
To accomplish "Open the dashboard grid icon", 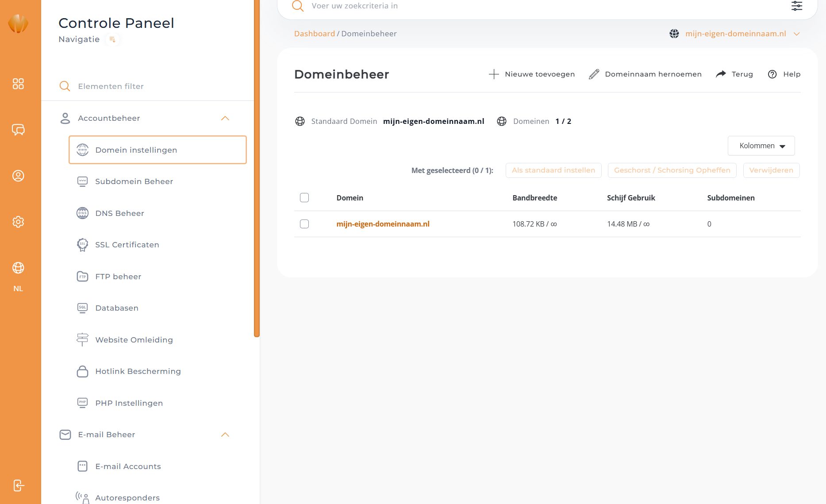I will pos(18,84).
